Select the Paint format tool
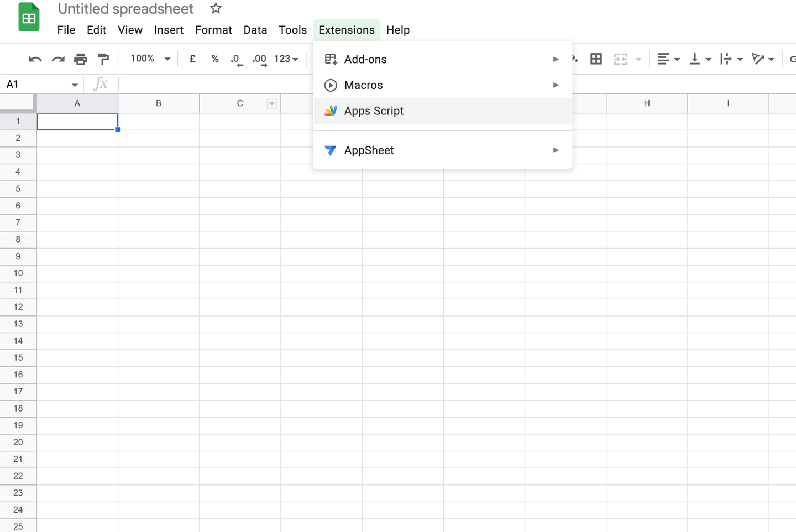This screenshot has height=532, width=796. point(103,59)
